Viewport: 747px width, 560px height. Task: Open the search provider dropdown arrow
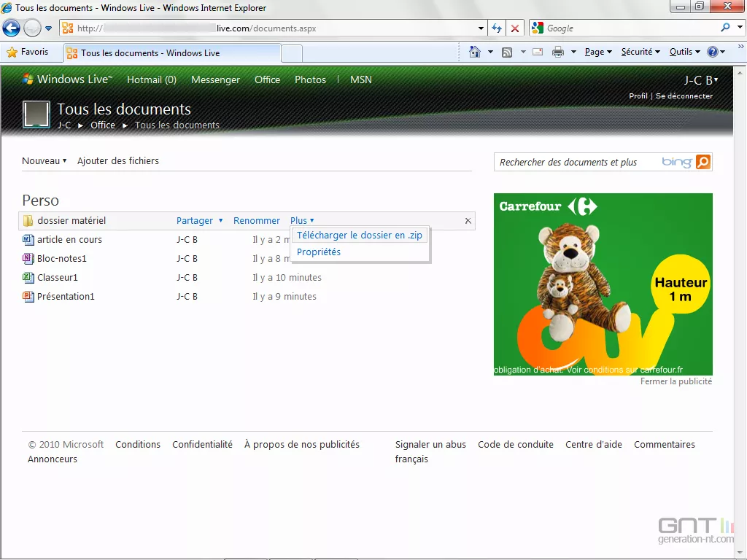(x=740, y=28)
